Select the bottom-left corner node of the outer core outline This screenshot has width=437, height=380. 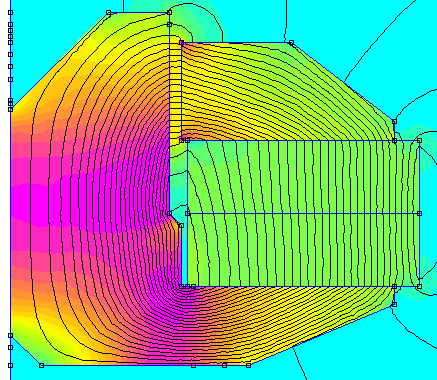point(41,366)
